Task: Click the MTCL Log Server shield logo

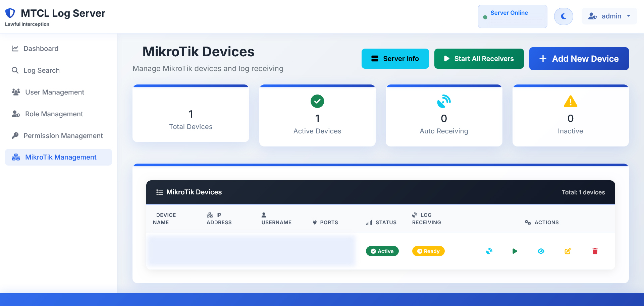Action: [x=10, y=13]
